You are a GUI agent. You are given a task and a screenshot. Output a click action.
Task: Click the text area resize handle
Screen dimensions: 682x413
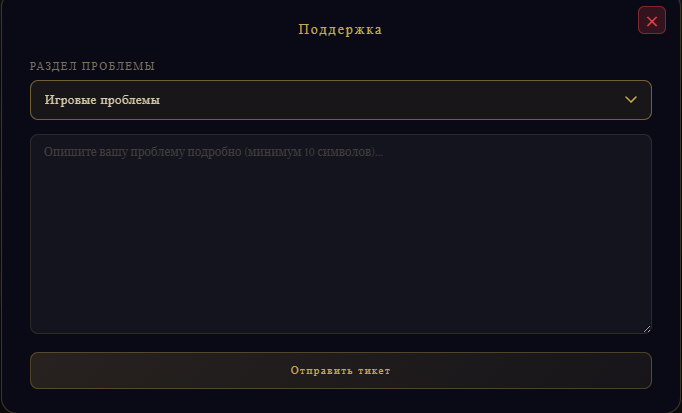(x=646, y=328)
